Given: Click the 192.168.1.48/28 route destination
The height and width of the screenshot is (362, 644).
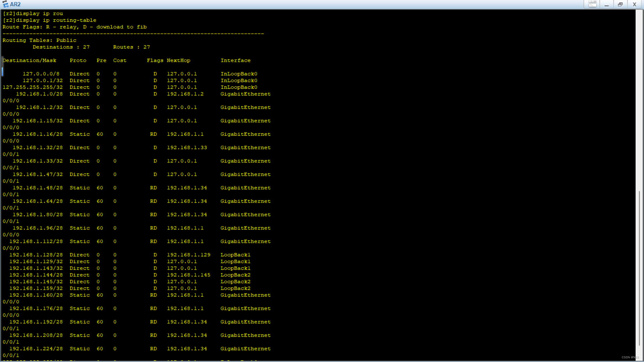Looking at the screenshot, I should pyautogui.click(x=38, y=188).
